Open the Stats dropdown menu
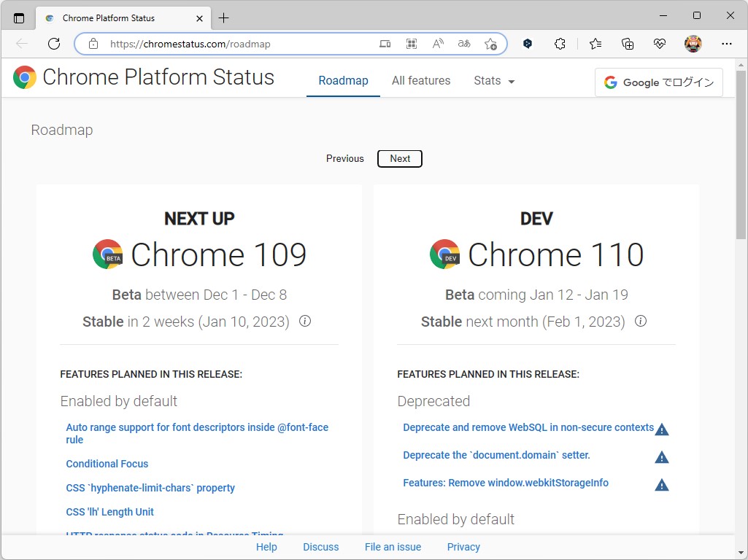Screen dimensions: 748x560 pyautogui.click(x=494, y=81)
